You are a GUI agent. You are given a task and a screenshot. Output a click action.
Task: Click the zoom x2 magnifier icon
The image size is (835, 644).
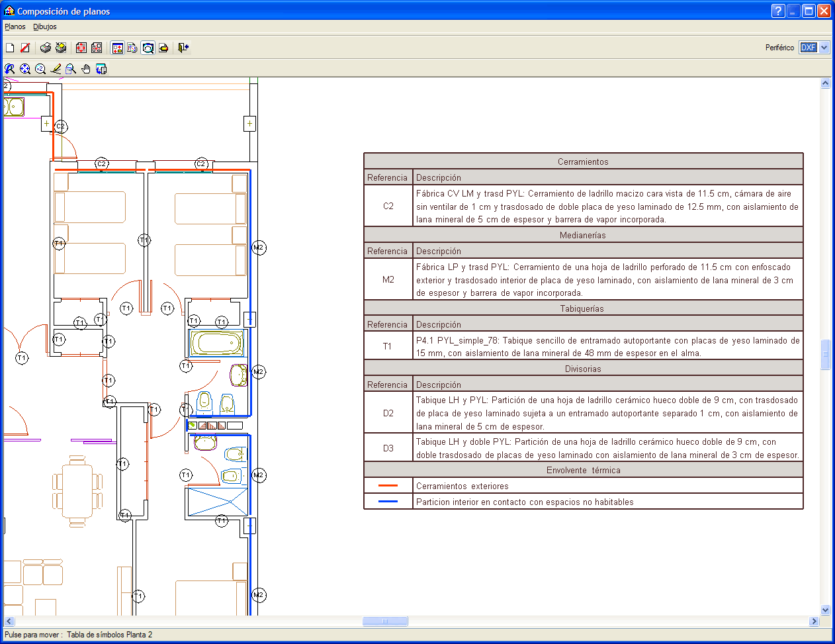click(40, 69)
